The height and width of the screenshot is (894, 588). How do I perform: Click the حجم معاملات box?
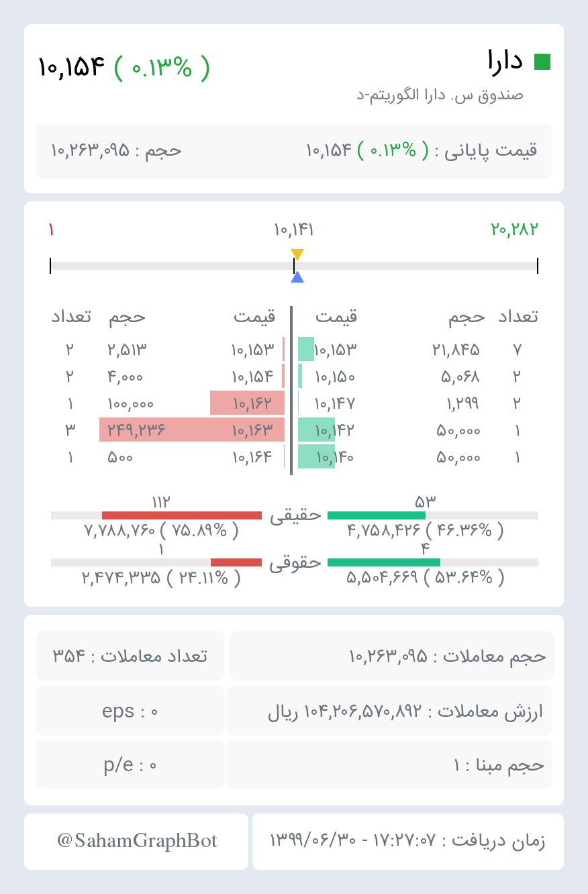pyautogui.click(x=392, y=656)
